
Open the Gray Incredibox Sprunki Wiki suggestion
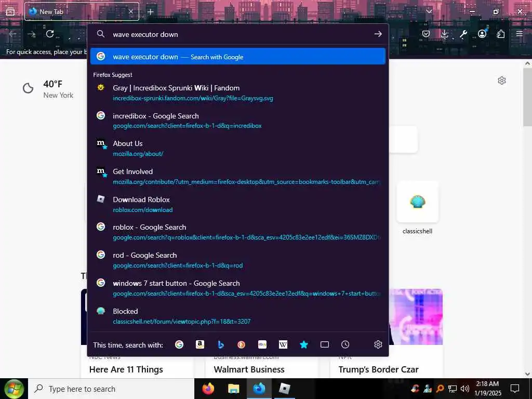click(238, 92)
